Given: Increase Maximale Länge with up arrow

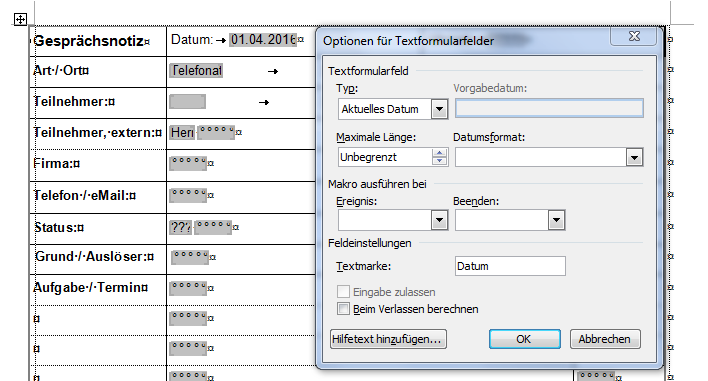Looking at the screenshot, I should [x=439, y=153].
